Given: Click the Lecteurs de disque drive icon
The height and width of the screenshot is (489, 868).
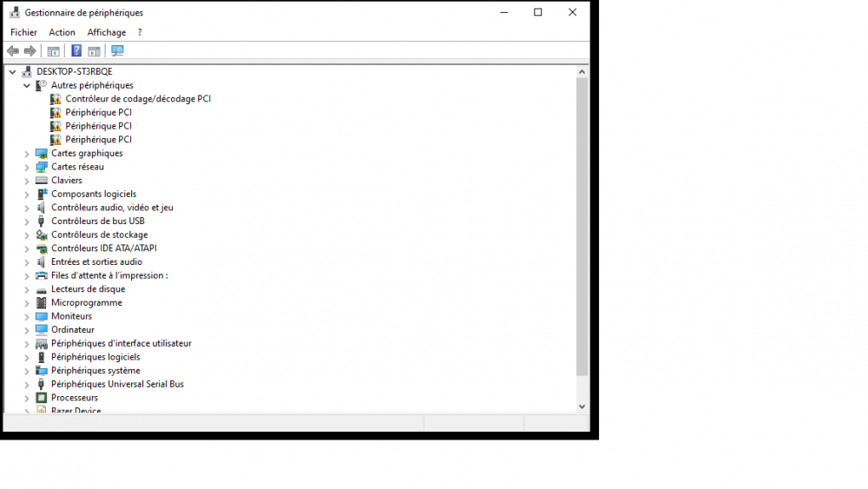Looking at the screenshot, I should click(41, 289).
